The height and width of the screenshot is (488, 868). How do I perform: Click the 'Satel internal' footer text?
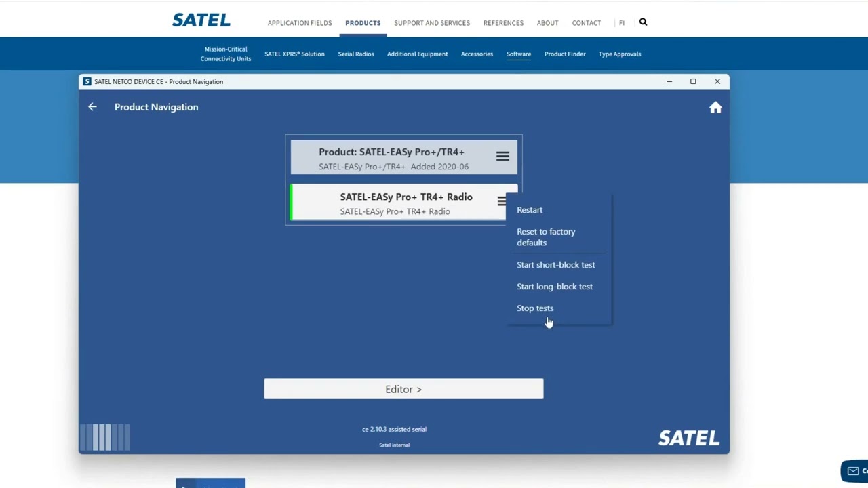click(x=394, y=445)
